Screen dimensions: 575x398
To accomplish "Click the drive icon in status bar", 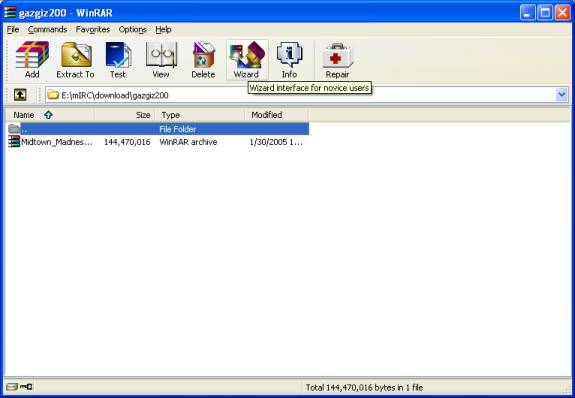I will [12, 387].
